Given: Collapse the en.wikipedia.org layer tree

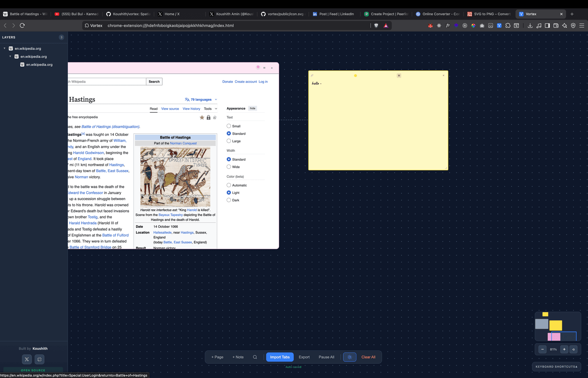Looking at the screenshot, I should click(x=4, y=48).
